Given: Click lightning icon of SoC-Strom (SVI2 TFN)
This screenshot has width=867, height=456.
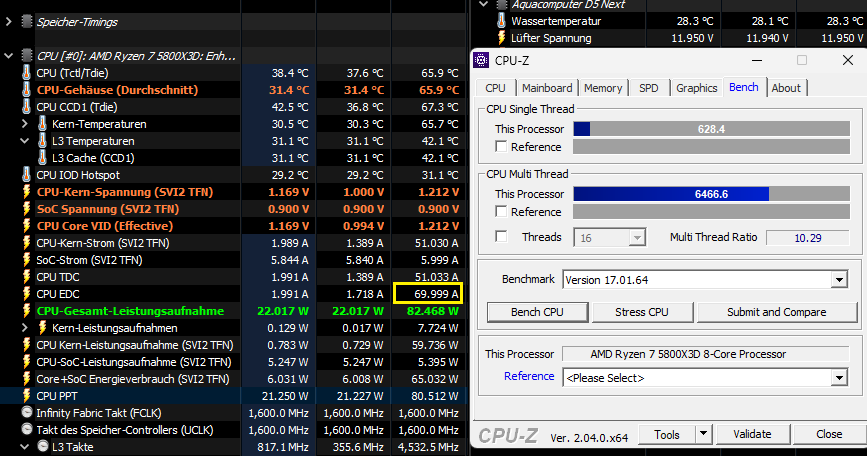Looking at the screenshot, I should [x=26, y=260].
